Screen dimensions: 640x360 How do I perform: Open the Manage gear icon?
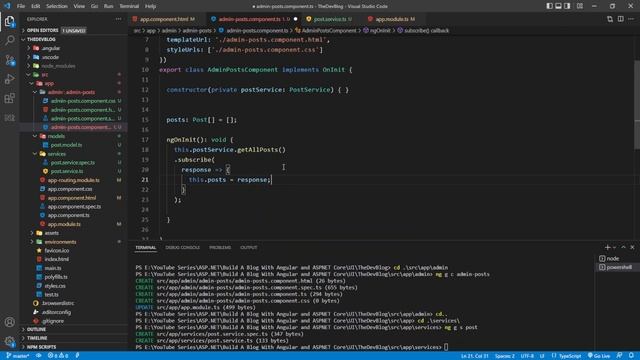[x=9, y=341]
